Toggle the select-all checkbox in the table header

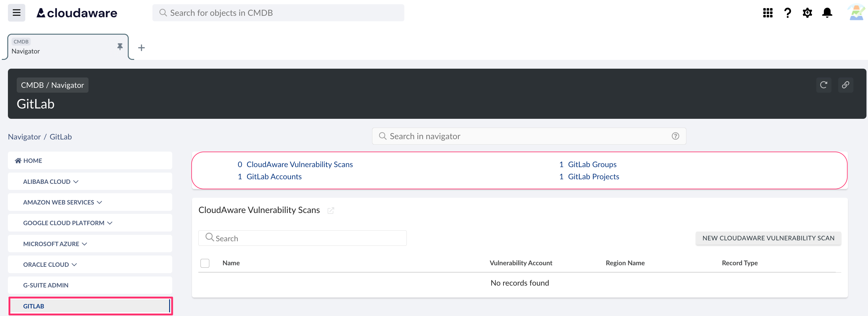point(205,263)
